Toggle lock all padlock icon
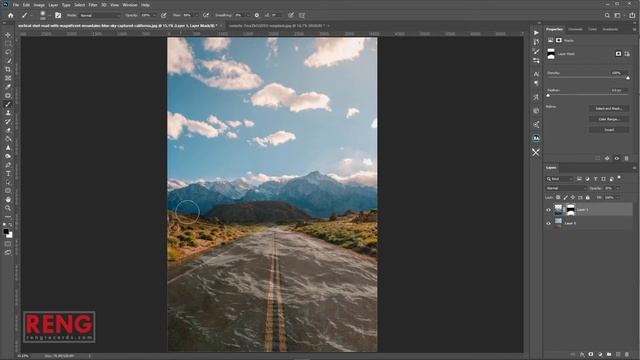640x360 pixels. 588,198
